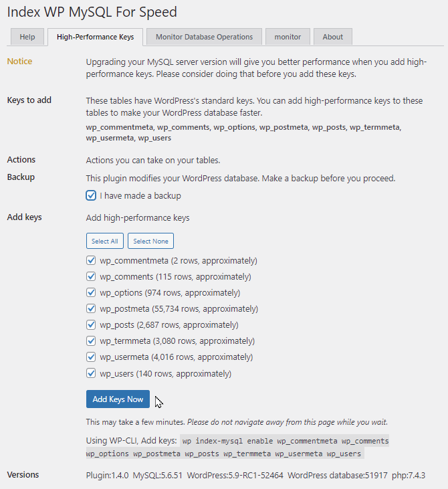Open the Help tab
Screen dimensions: 448x489
point(27,37)
